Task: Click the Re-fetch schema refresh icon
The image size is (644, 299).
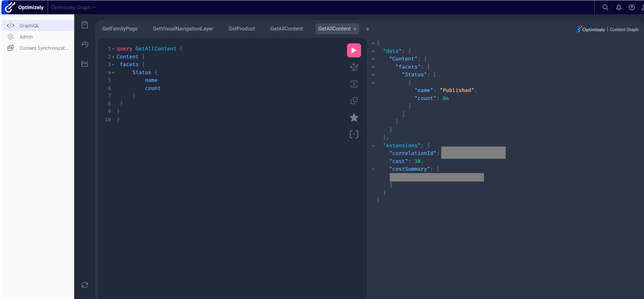Action: [85, 285]
